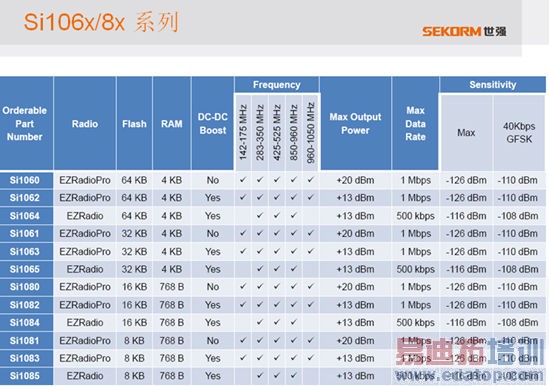
Task: Click the 960-1050 MHz checkmark for Si1062
Action: point(311,197)
